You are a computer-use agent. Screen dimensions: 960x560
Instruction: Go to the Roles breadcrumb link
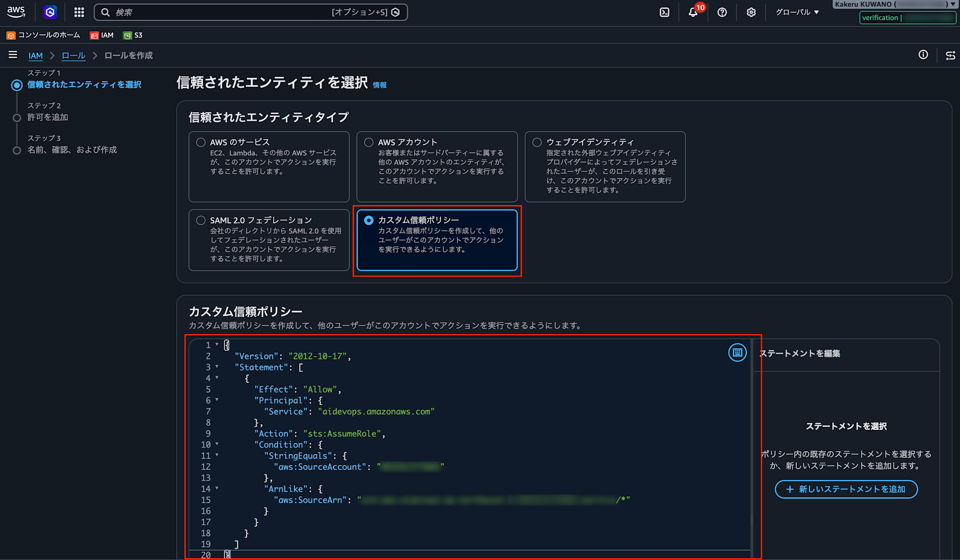(73, 56)
